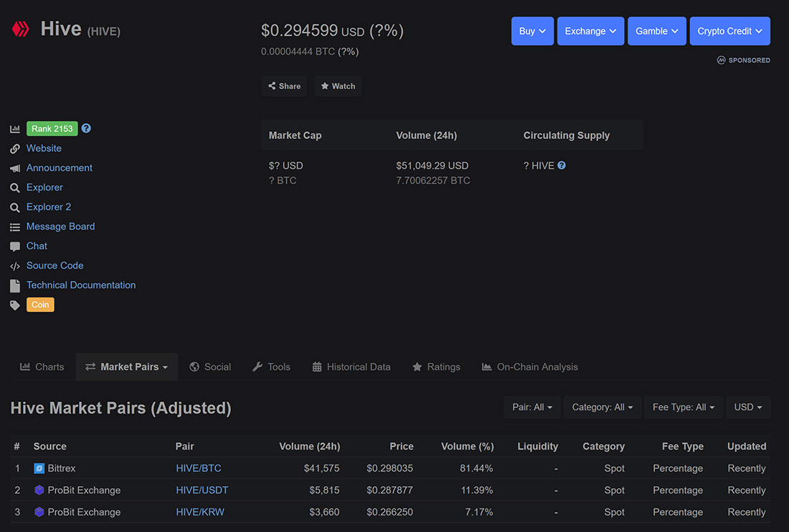This screenshot has width=789, height=532.
Task: Open the HIVE/KRW pair link
Action: click(200, 512)
